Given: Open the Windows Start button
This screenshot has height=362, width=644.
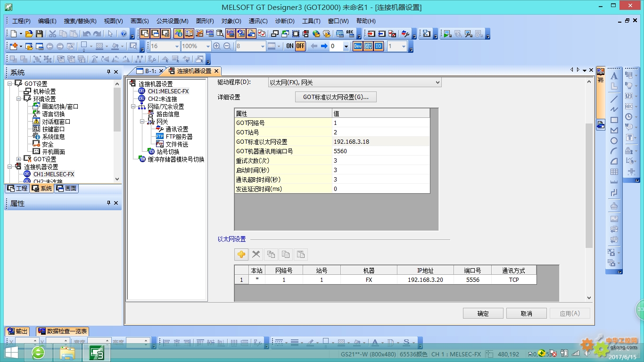Looking at the screenshot, I should click(x=11, y=353).
